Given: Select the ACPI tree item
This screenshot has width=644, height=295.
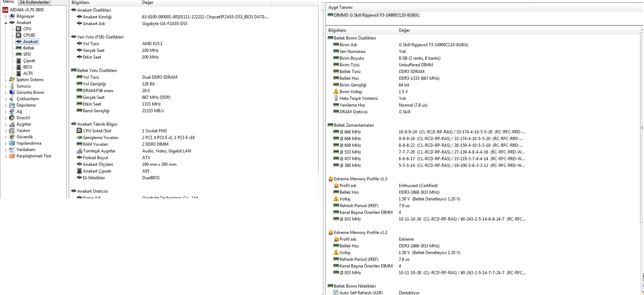Looking at the screenshot, I should click(28, 73).
